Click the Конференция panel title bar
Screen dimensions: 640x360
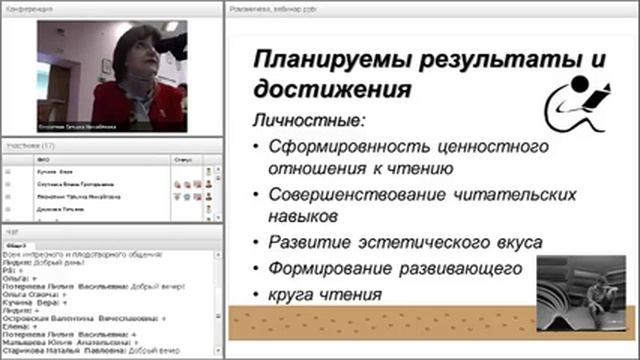(x=112, y=9)
